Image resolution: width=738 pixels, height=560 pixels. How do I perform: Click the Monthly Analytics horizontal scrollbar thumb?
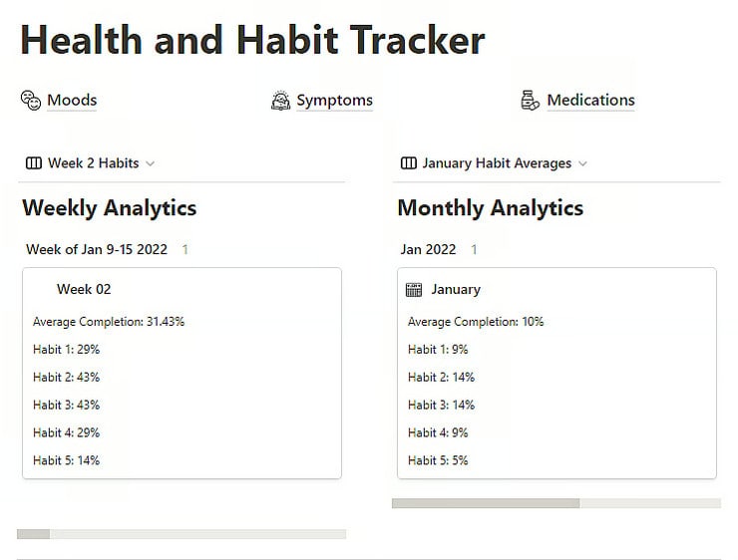coord(486,503)
